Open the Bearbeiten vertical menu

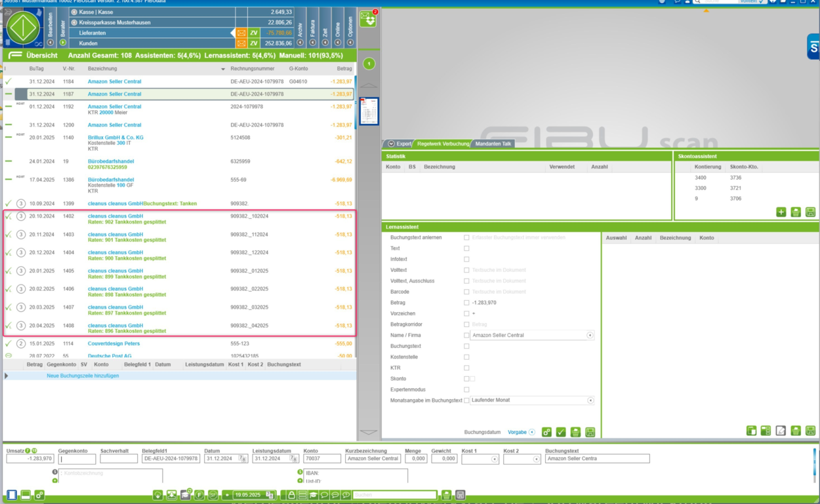[x=51, y=28]
